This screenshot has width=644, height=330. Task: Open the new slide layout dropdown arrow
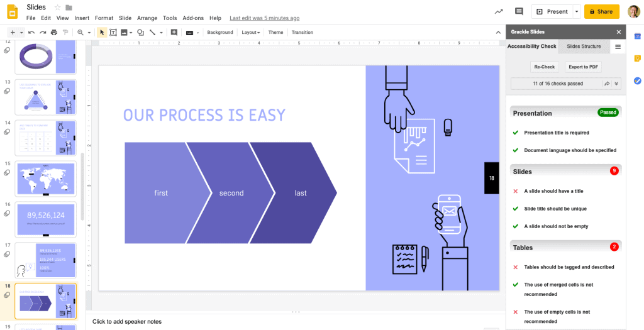click(x=21, y=33)
